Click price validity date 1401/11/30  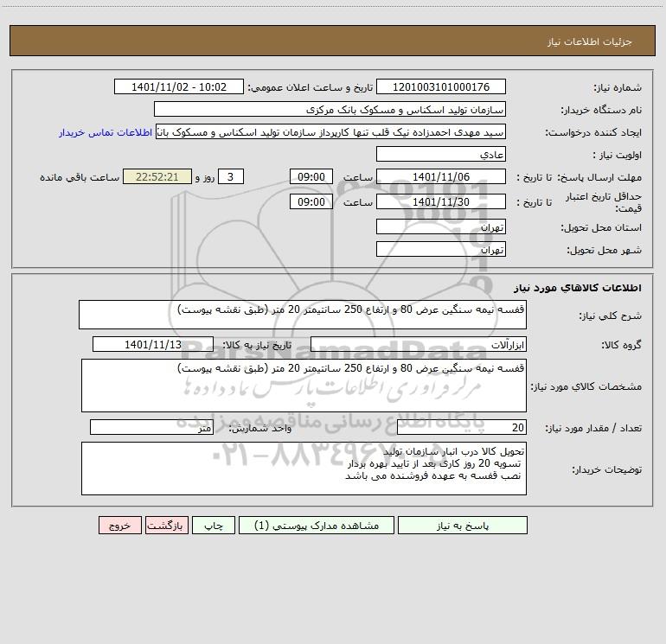tap(441, 201)
